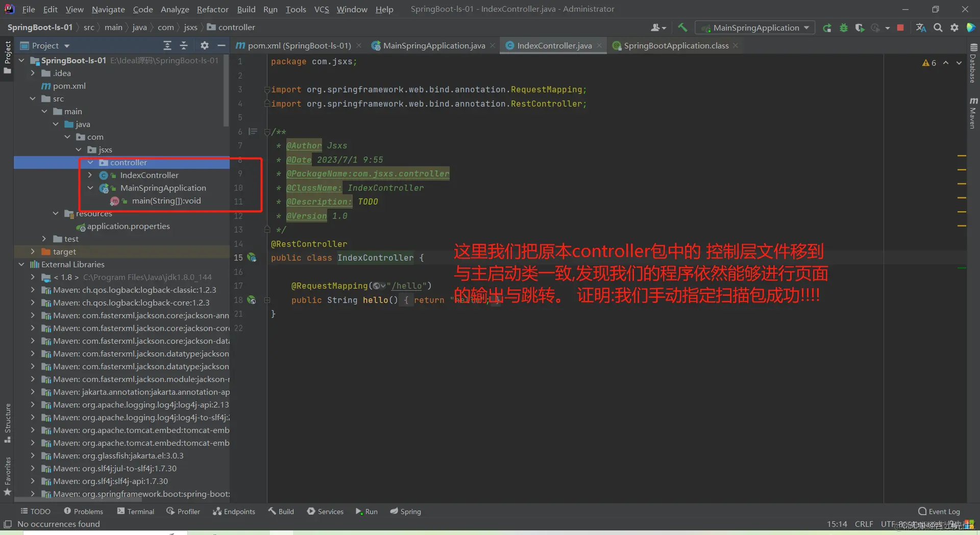Start debugging with the bug icon
Viewport: 980px width, 535px height.
coord(843,28)
